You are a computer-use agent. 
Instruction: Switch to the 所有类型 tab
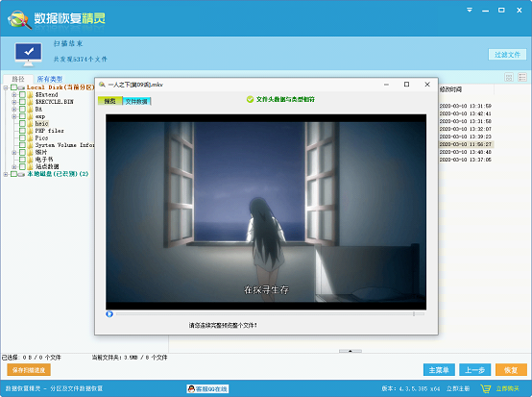(50, 79)
